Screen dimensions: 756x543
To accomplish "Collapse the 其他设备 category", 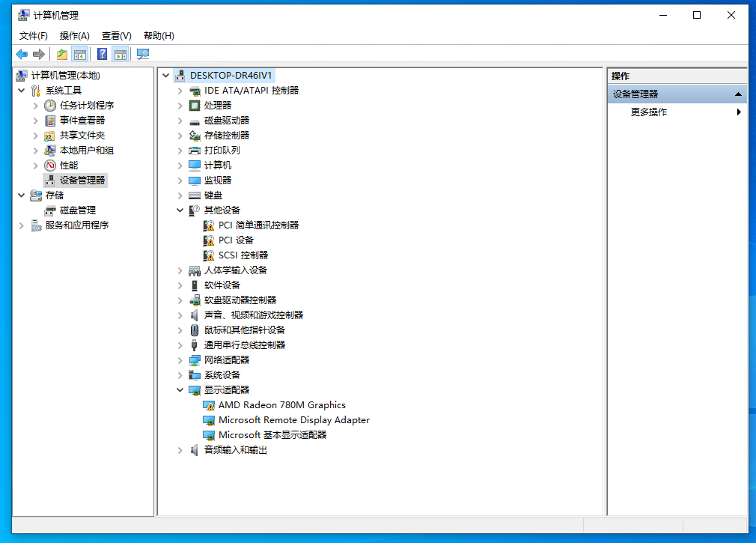I will 180,210.
